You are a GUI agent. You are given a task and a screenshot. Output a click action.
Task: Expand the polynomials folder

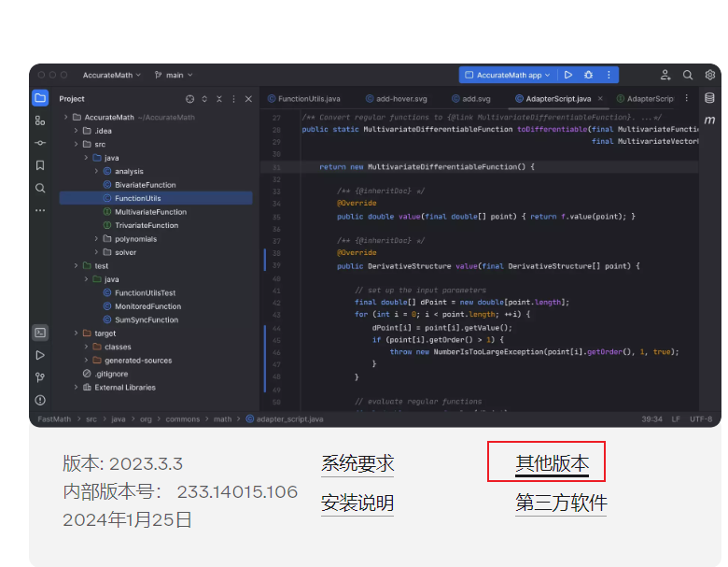pos(96,238)
